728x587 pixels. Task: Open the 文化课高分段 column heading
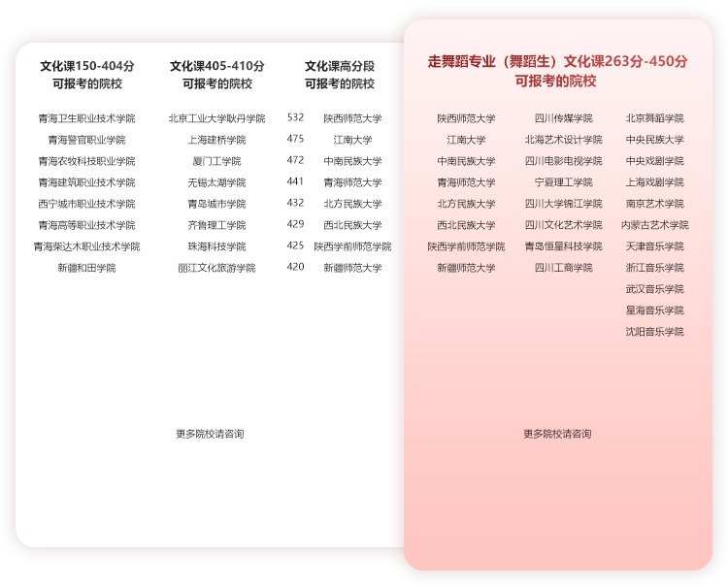pos(339,75)
